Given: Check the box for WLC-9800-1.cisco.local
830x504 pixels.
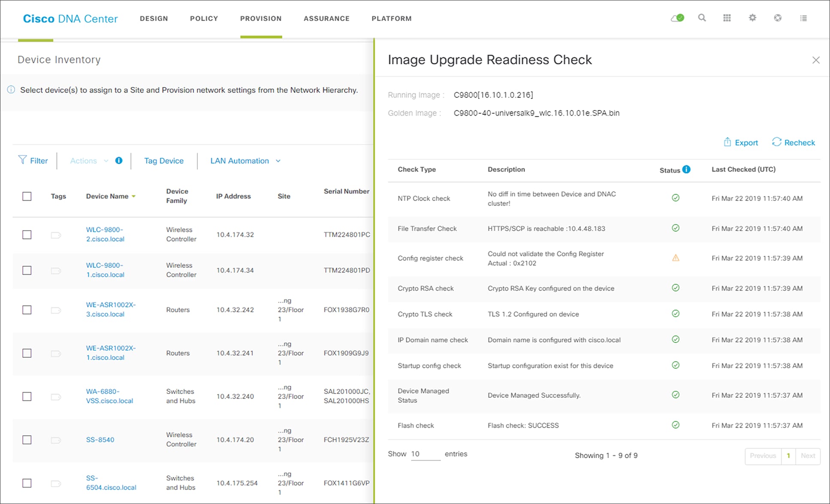Looking at the screenshot, I should pos(27,270).
